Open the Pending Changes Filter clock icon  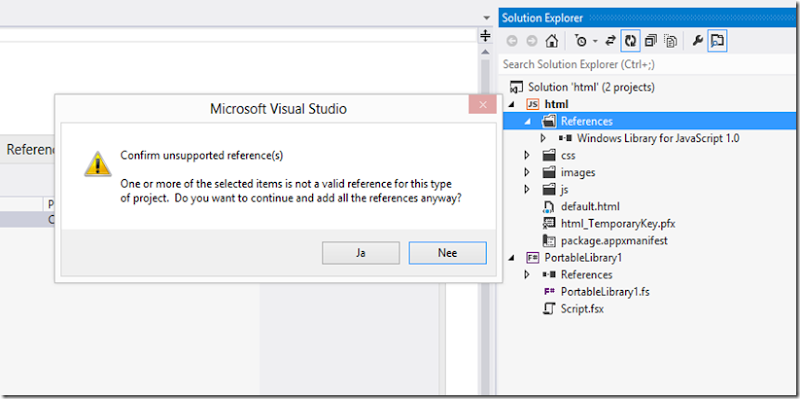click(x=581, y=41)
